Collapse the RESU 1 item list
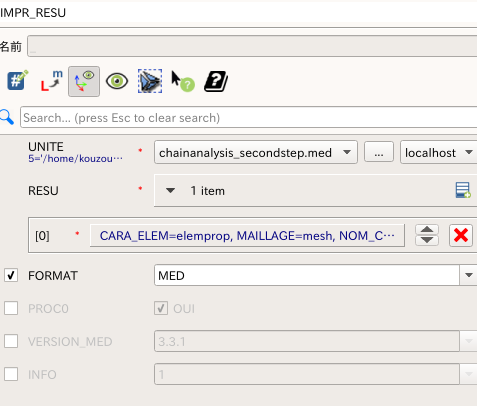The image size is (477, 406). 170,191
